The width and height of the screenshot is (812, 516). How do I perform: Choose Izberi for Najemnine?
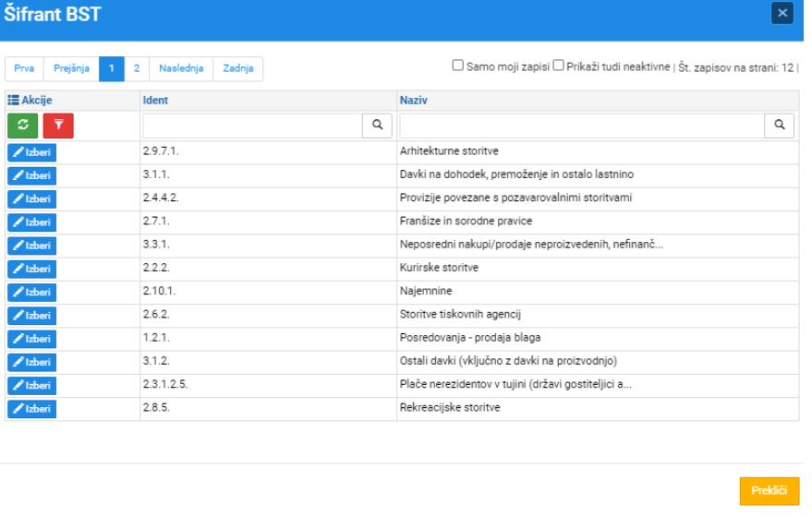(31, 293)
